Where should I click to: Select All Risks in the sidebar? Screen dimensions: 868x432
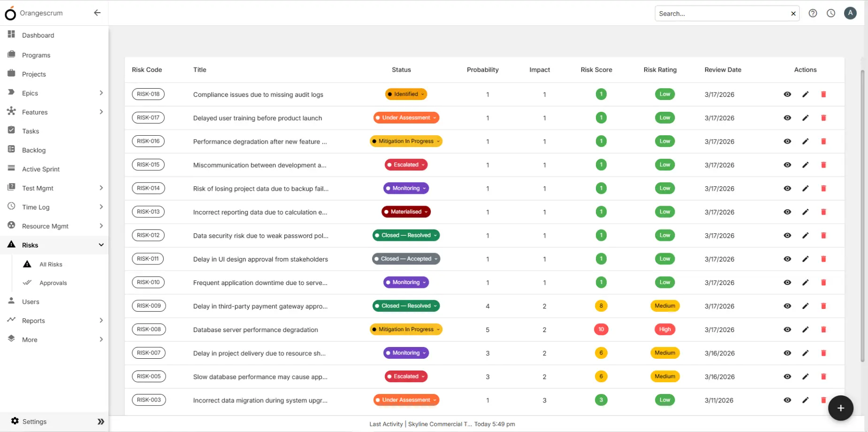pos(51,264)
